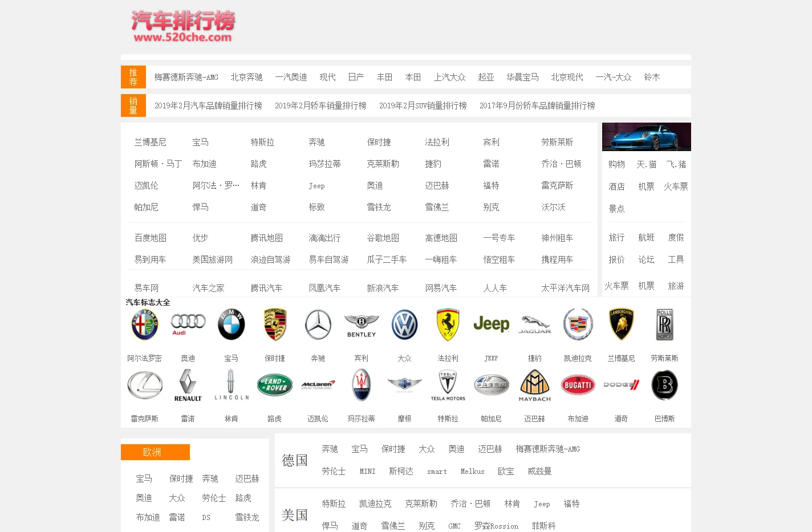Open the 滴滴出行 link
The image size is (812, 532).
[x=325, y=238]
